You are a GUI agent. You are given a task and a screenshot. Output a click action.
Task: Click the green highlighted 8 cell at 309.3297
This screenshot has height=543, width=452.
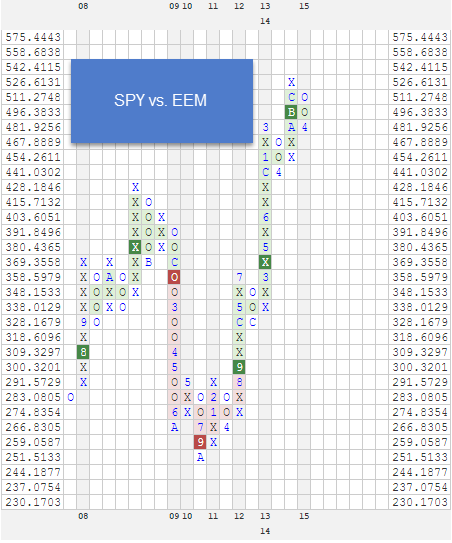83,352
